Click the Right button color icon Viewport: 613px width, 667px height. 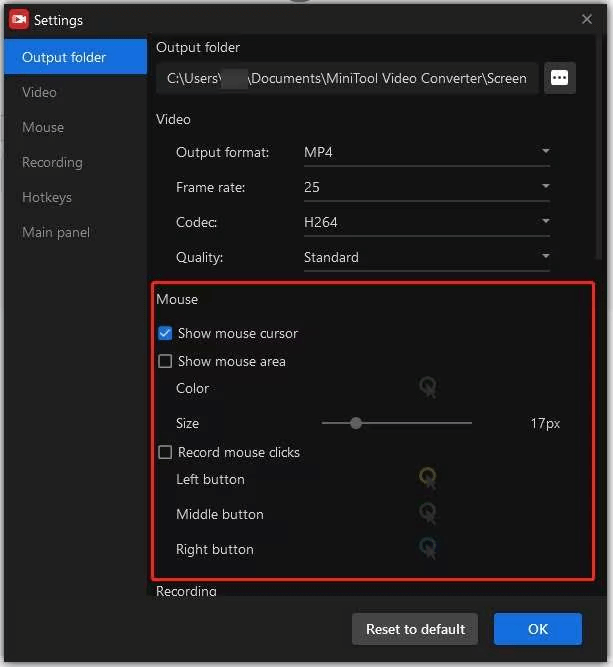click(x=428, y=548)
